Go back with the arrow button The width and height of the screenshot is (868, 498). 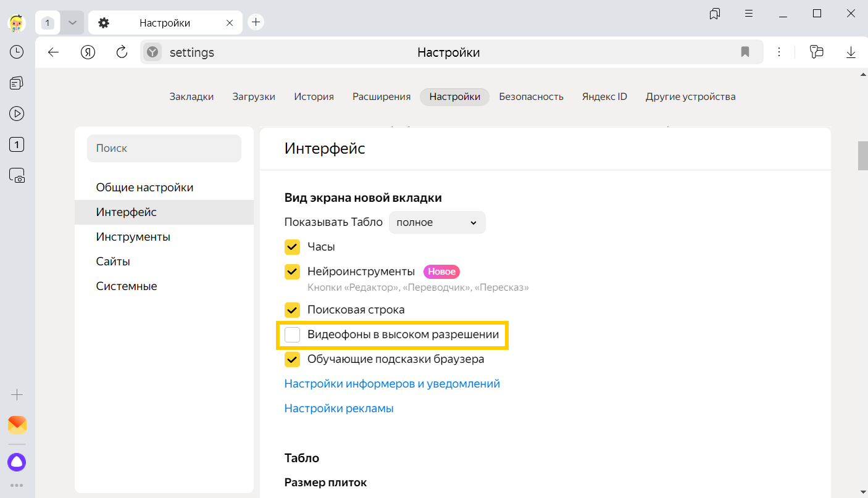[x=53, y=52]
